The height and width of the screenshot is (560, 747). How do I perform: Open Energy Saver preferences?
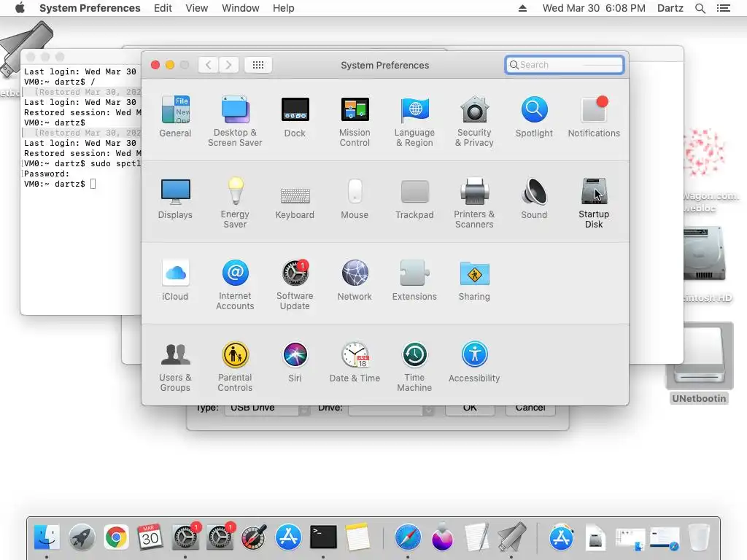(235, 203)
